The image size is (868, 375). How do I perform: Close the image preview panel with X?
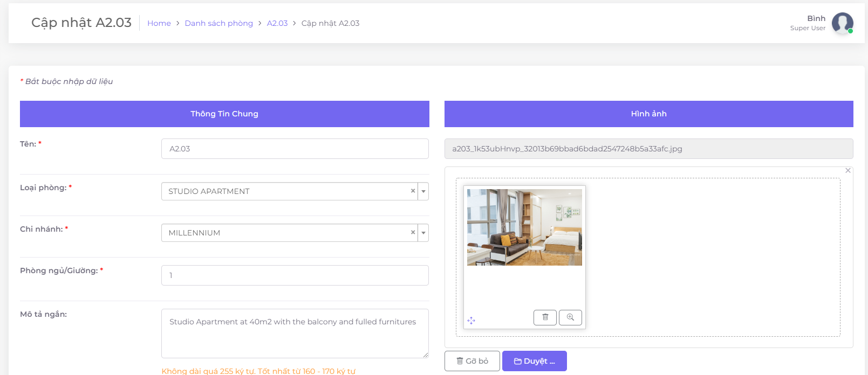(848, 171)
